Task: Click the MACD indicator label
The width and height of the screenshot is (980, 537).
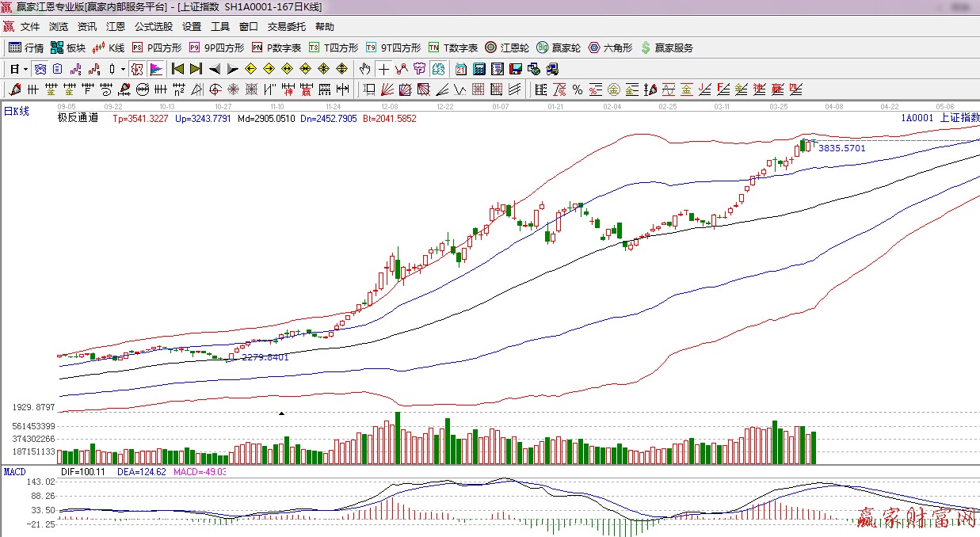Action: 14,471
